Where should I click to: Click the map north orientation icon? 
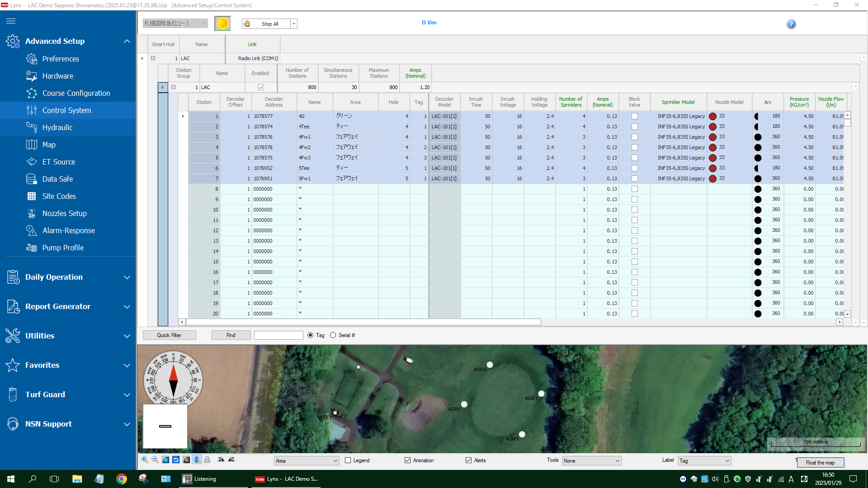[197, 460]
